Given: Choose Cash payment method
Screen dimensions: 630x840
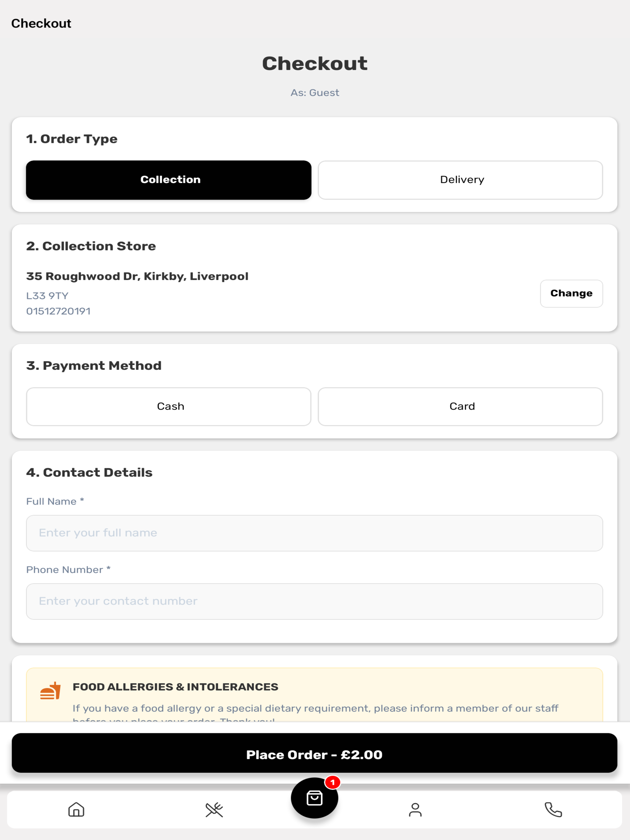Looking at the screenshot, I should [x=169, y=406].
